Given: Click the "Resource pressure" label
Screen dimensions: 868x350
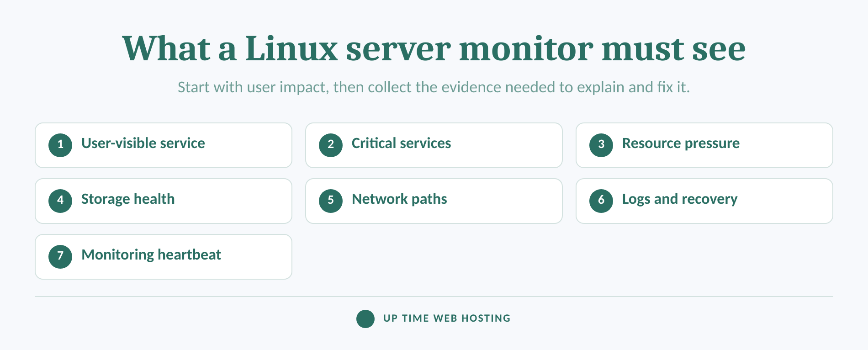Looking at the screenshot, I should pyautogui.click(x=681, y=144).
